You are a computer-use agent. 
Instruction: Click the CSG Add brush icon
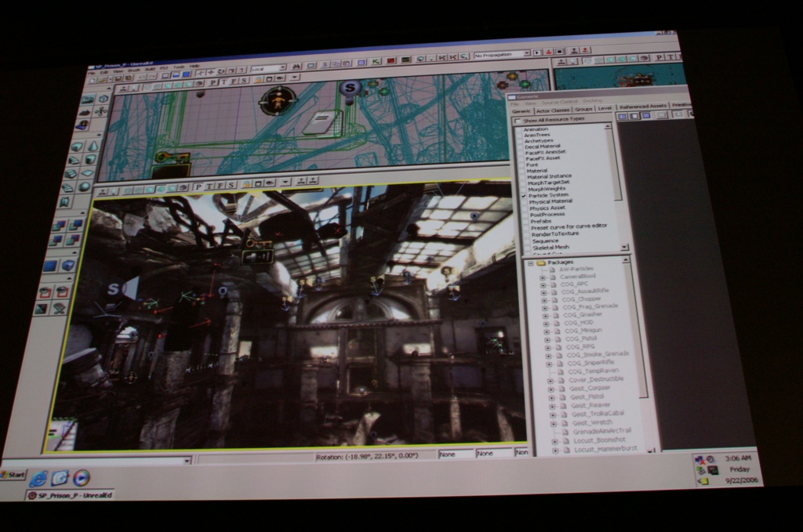(x=58, y=226)
